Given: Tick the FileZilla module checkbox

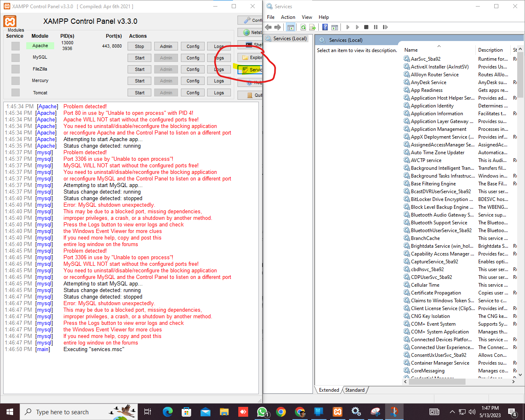Looking at the screenshot, I should point(15,69).
